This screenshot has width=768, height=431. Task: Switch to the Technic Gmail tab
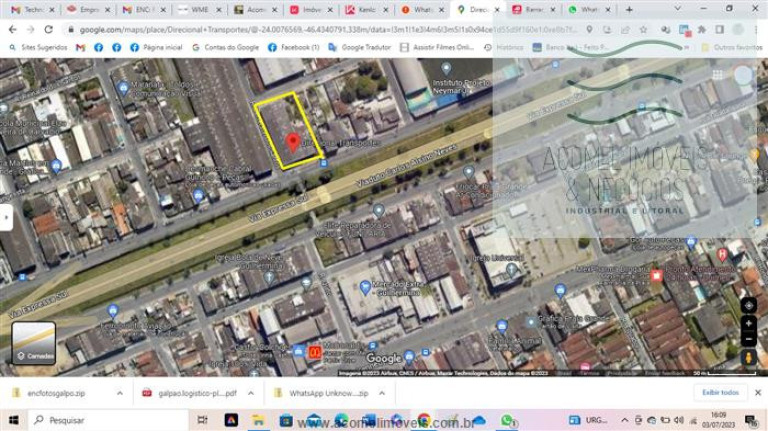tap(32, 9)
